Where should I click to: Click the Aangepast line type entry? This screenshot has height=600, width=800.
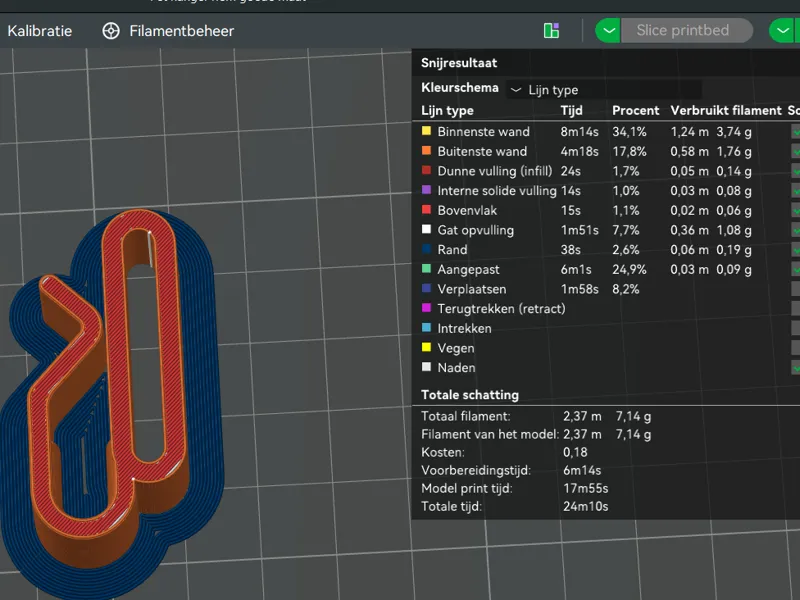coord(468,269)
